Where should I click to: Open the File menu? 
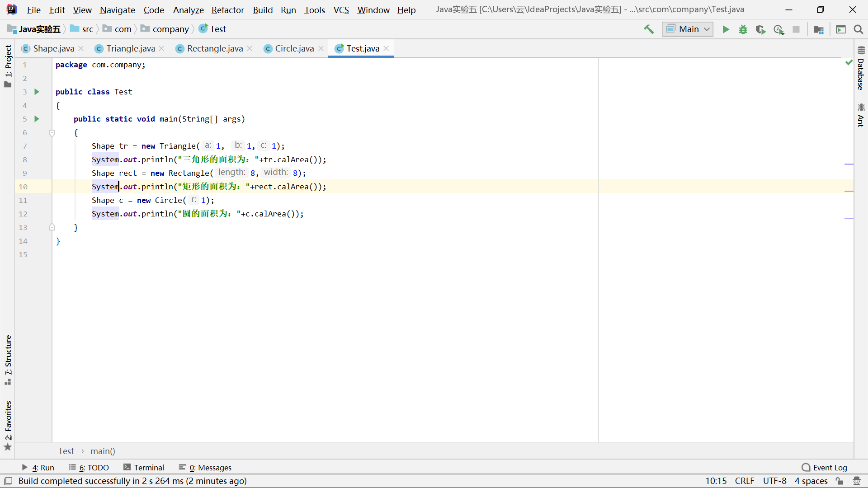(x=33, y=10)
